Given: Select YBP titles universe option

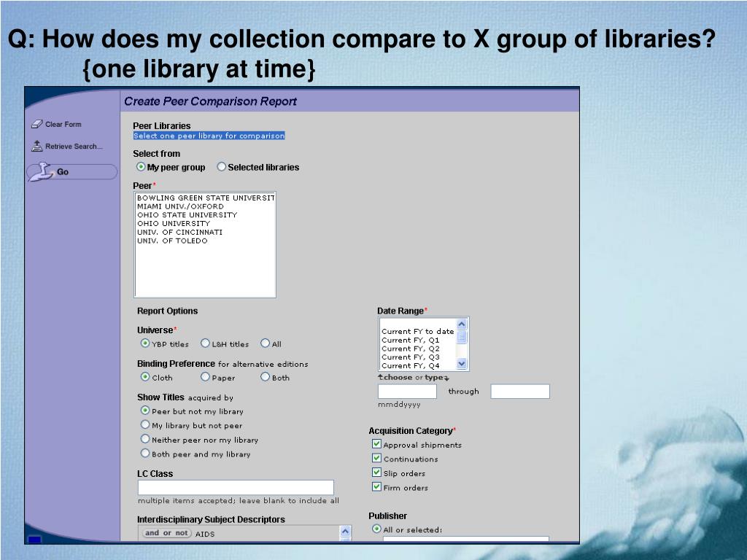Looking at the screenshot, I should coord(145,343).
